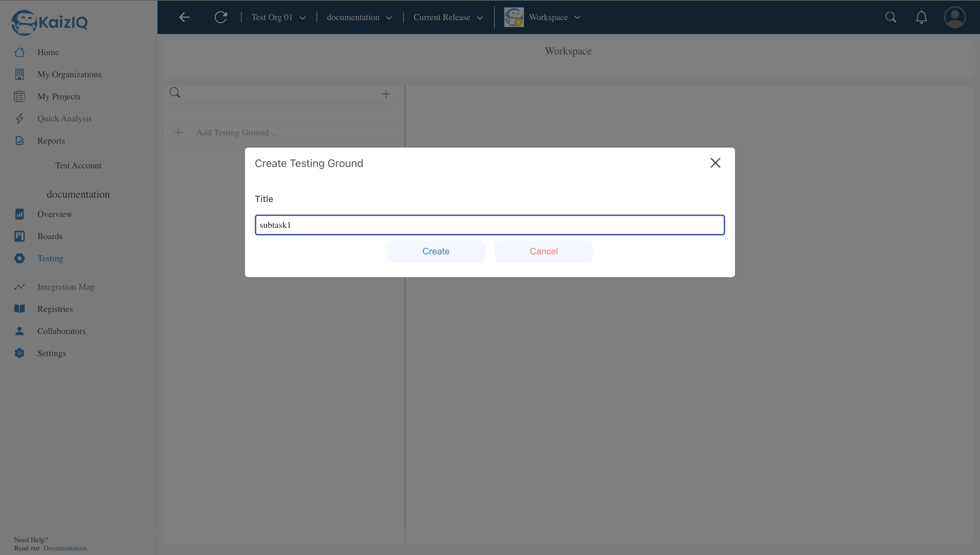
Task: Click the Testing hexagon icon
Action: (x=19, y=258)
